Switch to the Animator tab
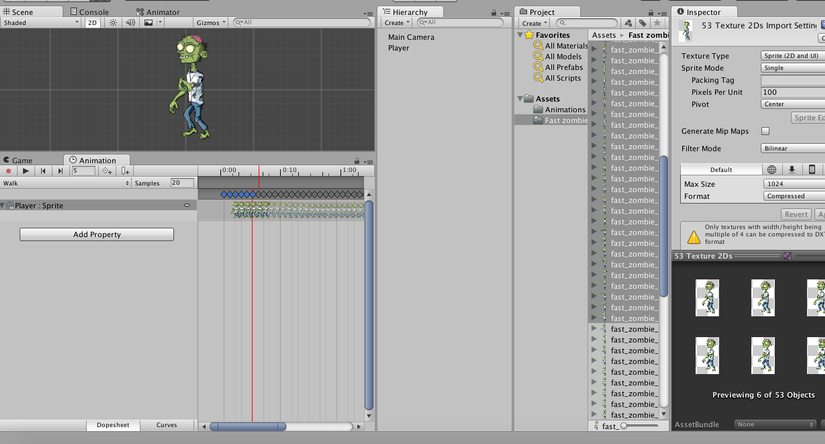 pyautogui.click(x=158, y=12)
